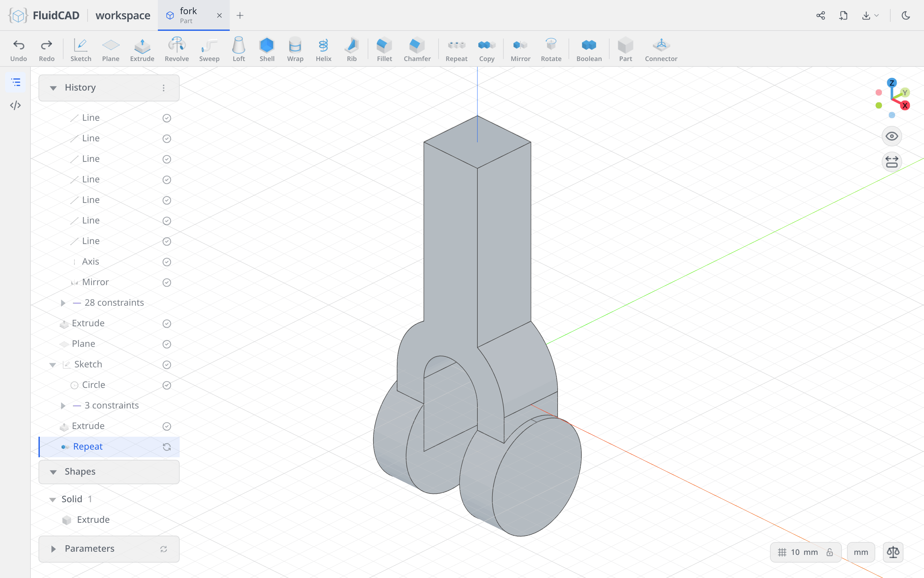The image size is (924, 578).
Task: Select the Sketch tool
Action: click(81, 50)
